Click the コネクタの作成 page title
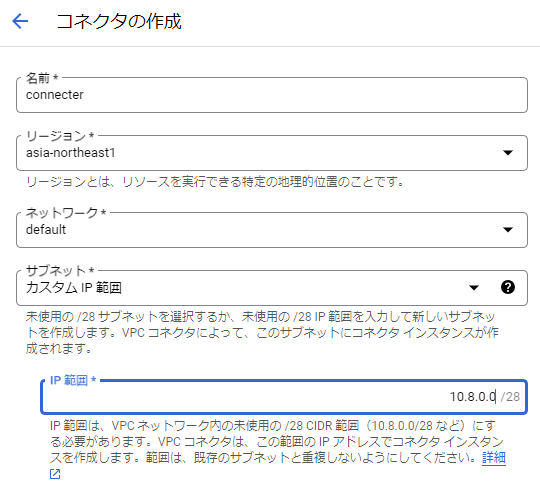Image resolution: width=540 pixels, height=492 pixels. pyautogui.click(x=119, y=21)
